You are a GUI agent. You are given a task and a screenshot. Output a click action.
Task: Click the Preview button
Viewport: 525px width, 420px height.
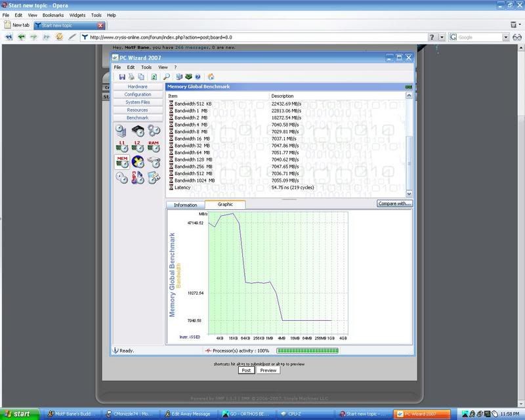tap(268, 370)
